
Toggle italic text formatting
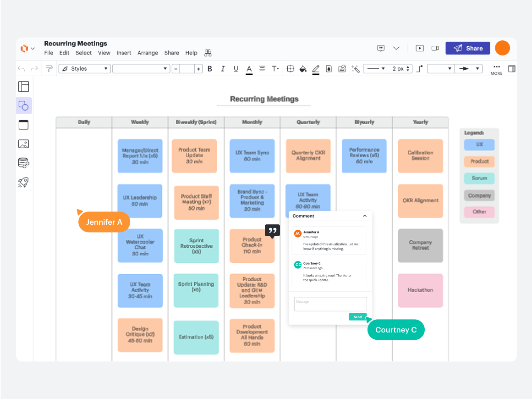click(223, 69)
